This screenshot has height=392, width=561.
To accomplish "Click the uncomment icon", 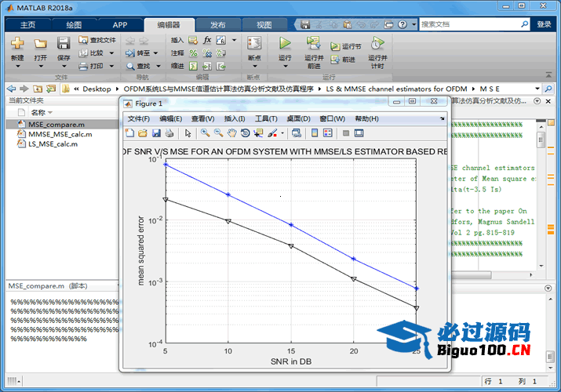I will [x=207, y=53].
